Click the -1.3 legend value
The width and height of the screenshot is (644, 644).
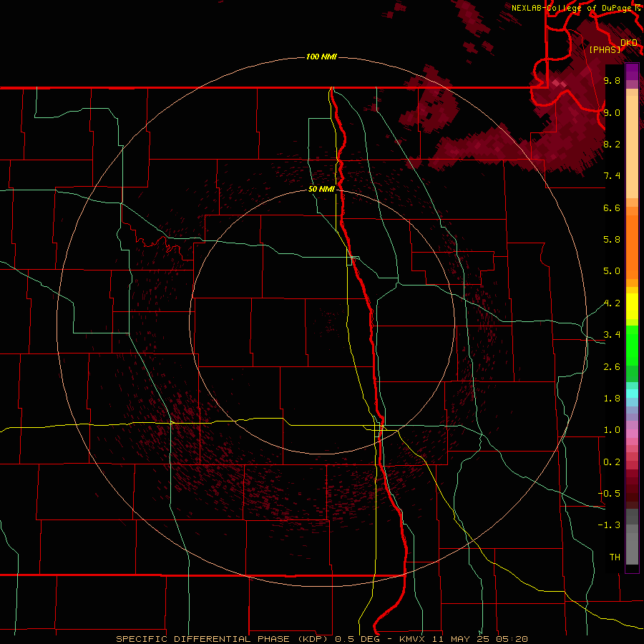coord(609,525)
